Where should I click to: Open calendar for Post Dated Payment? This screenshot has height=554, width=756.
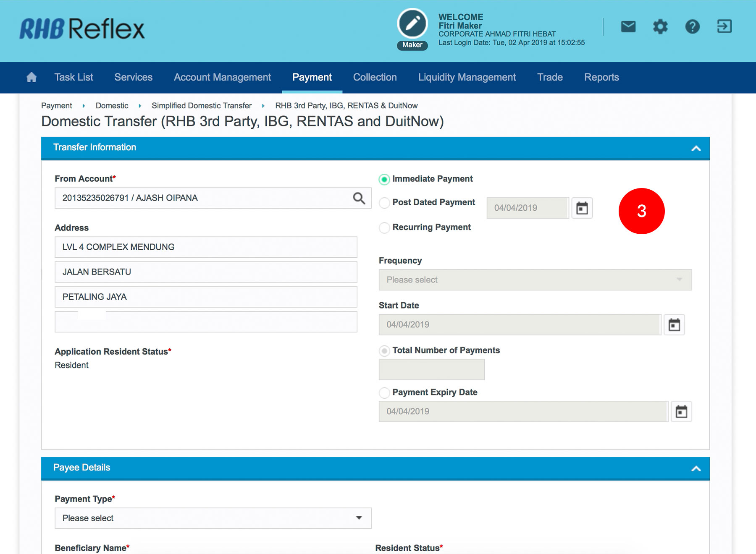coord(582,208)
